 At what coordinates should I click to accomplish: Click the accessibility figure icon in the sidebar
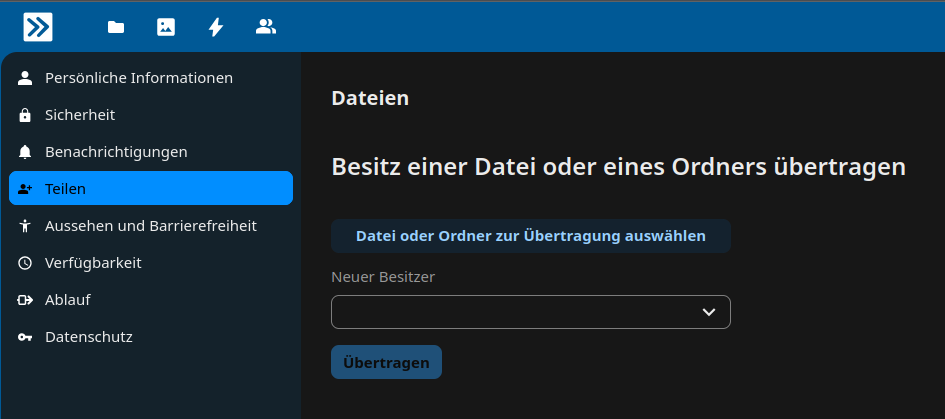[26, 226]
